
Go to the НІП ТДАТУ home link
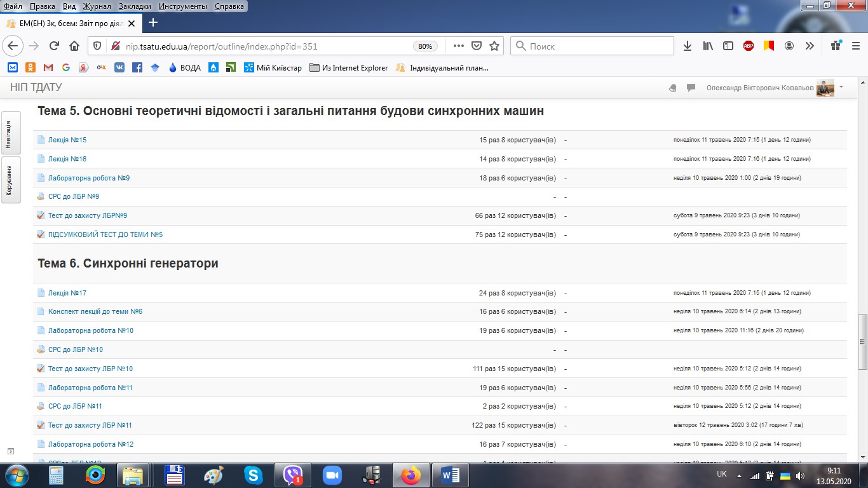click(36, 88)
